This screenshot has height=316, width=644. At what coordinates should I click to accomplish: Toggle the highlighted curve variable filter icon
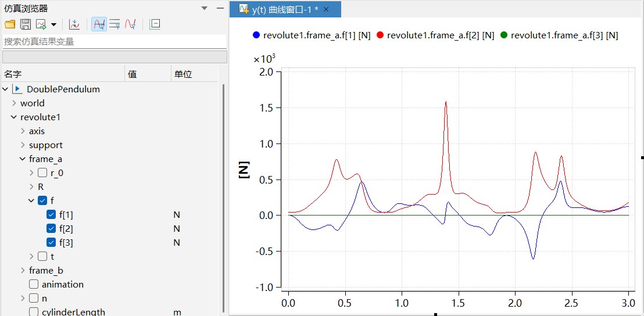(x=99, y=24)
